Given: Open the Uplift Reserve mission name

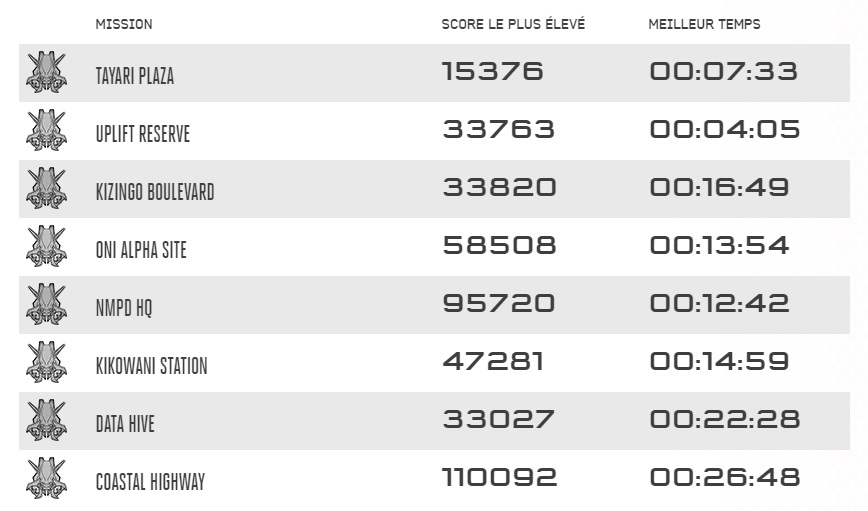Looking at the screenshot, I should point(142,134).
